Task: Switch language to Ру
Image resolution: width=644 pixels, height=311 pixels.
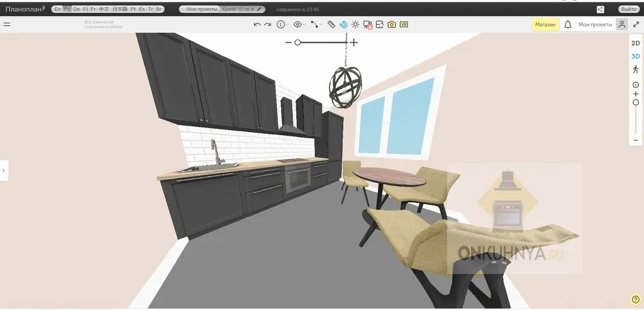Action: [67, 9]
